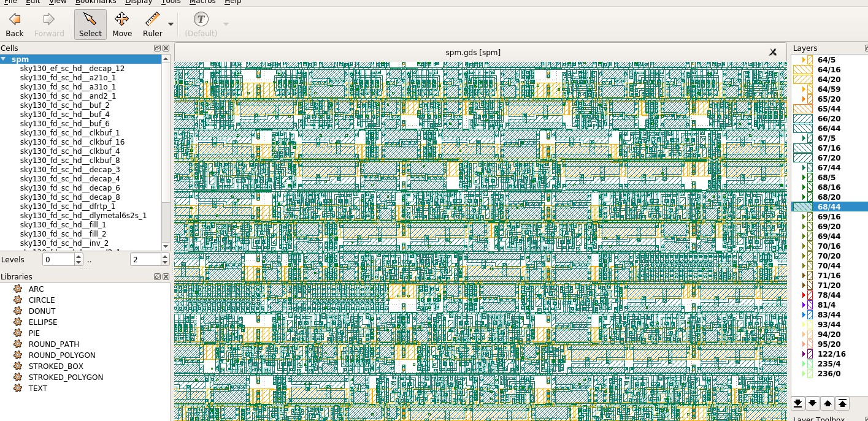Open the Bookmarks menu
This screenshot has height=421, width=868.
96,2
